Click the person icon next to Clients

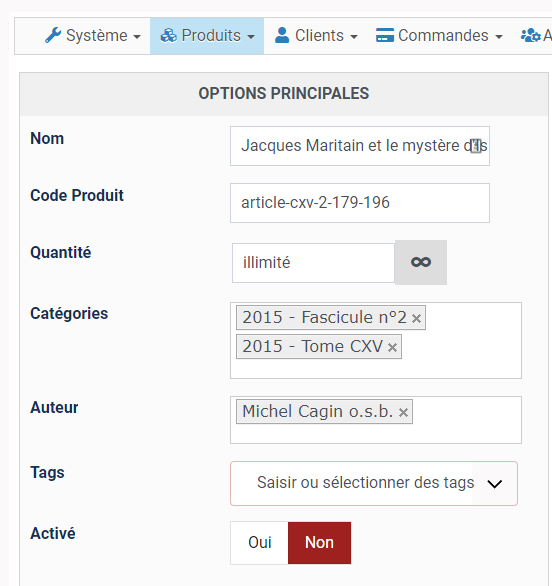[x=282, y=36]
